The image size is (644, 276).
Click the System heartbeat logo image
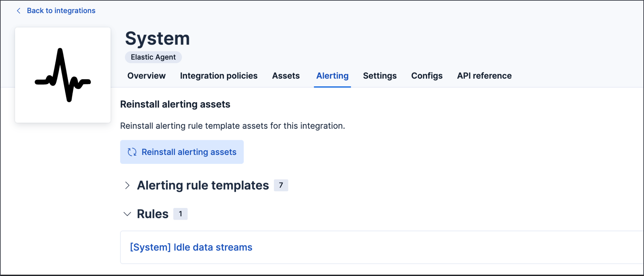pos(63,75)
